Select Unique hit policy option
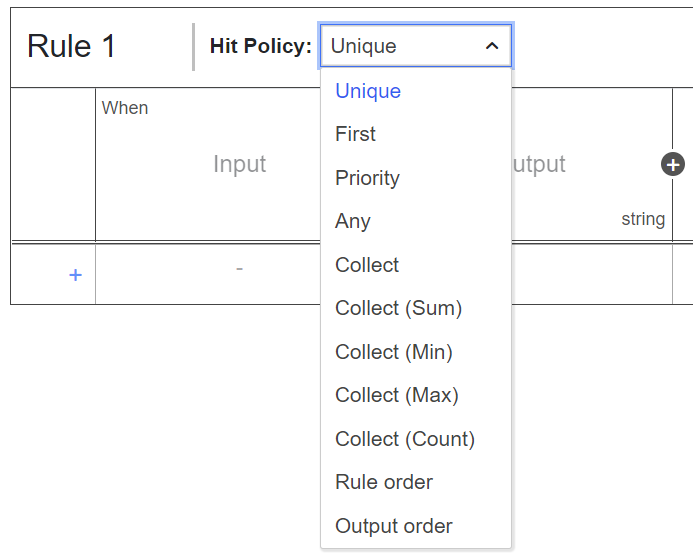This screenshot has width=693, height=560. click(368, 91)
